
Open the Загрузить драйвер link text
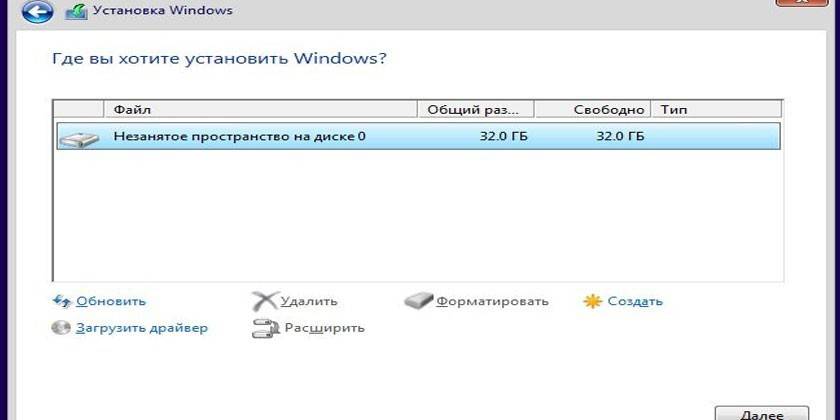click(142, 328)
